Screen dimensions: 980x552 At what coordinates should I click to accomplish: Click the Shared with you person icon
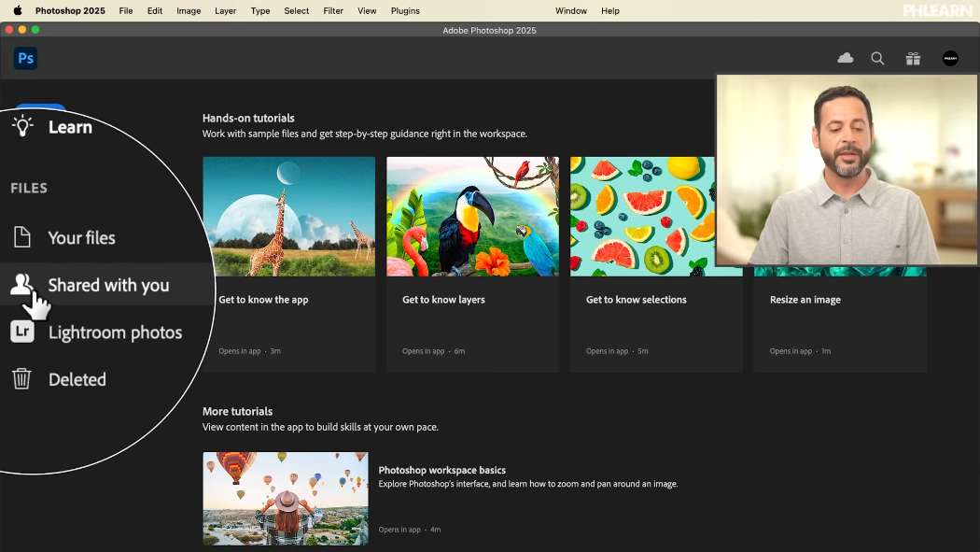point(21,285)
